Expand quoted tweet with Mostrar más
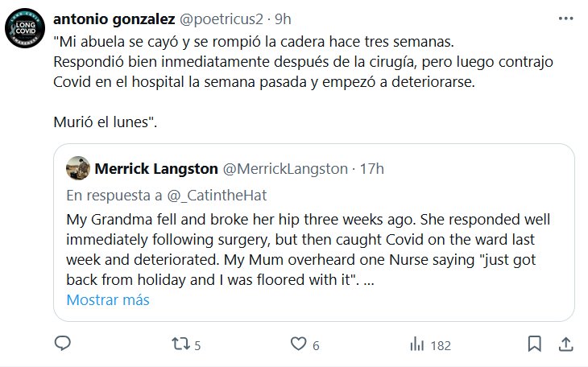Image resolution: width=588 pixels, height=367 pixels. pos(108,300)
